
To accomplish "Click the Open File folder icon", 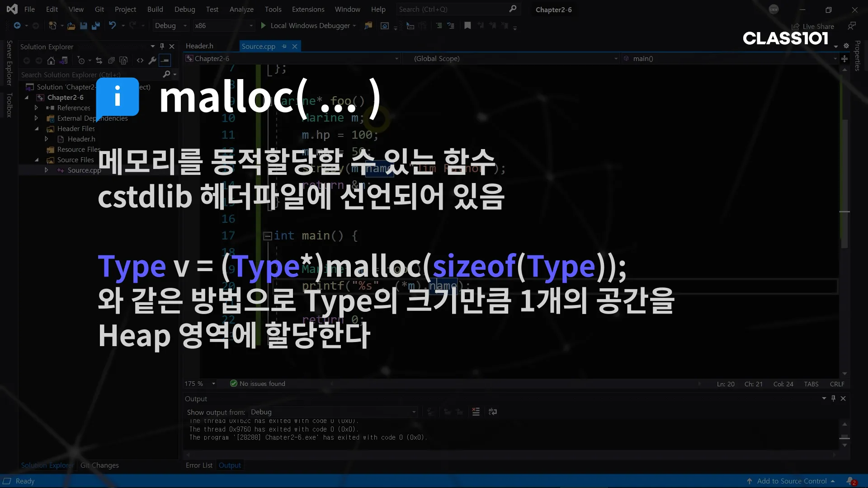I will (71, 26).
